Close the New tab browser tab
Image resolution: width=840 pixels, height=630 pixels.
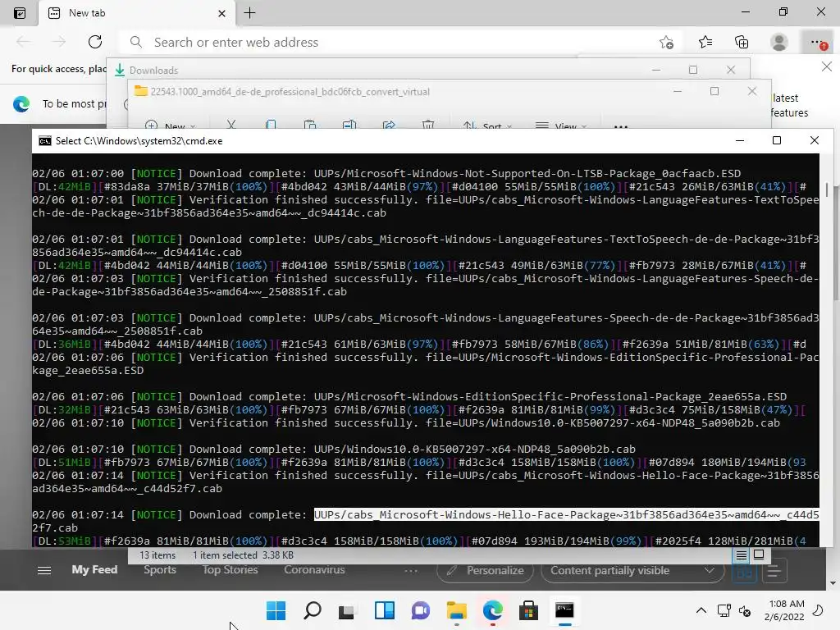pyautogui.click(x=221, y=13)
